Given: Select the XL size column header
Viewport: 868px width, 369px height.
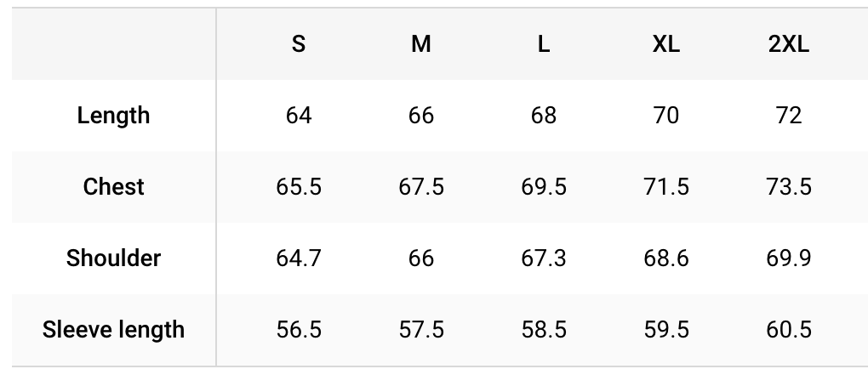Looking at the screenshot, I should (666, 43).
